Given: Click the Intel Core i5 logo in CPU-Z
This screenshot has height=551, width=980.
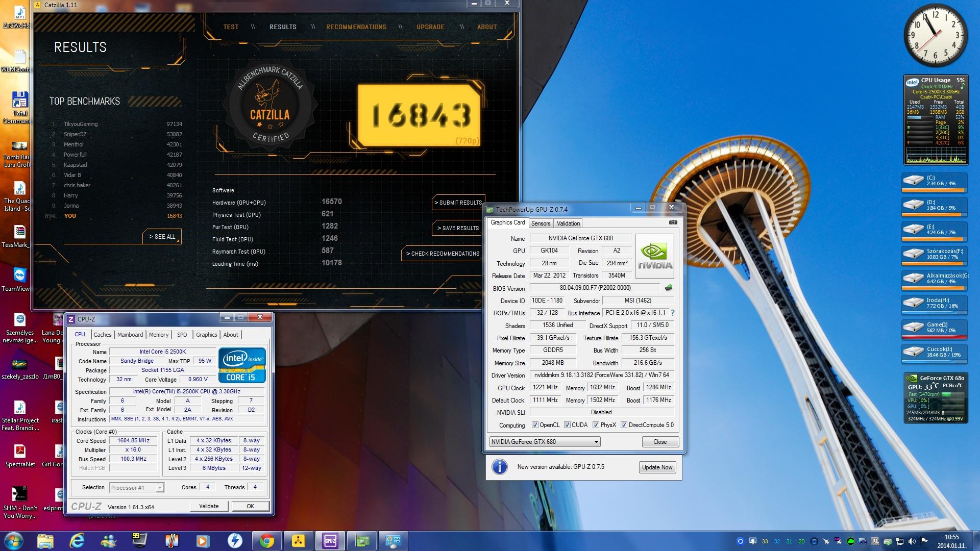Looking at the screenshot, I should tap(242, 365).
